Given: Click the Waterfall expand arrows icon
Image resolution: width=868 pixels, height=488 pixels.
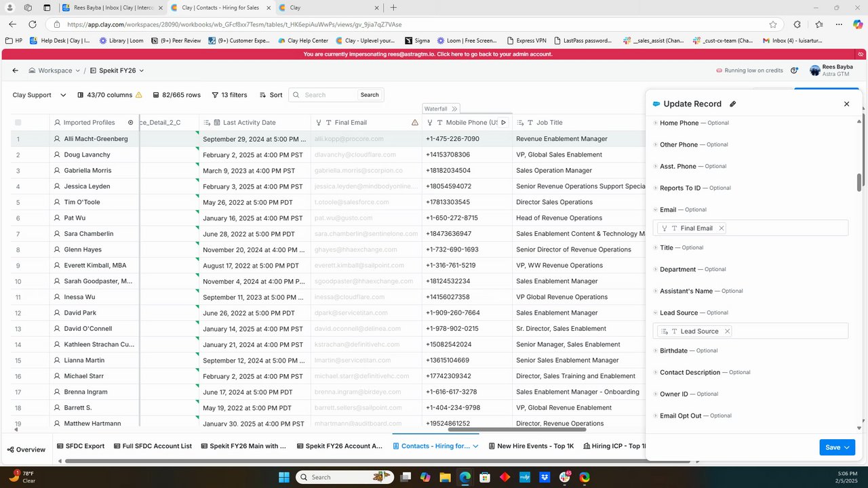Looking at the screenshot, I should coord(454,108).
